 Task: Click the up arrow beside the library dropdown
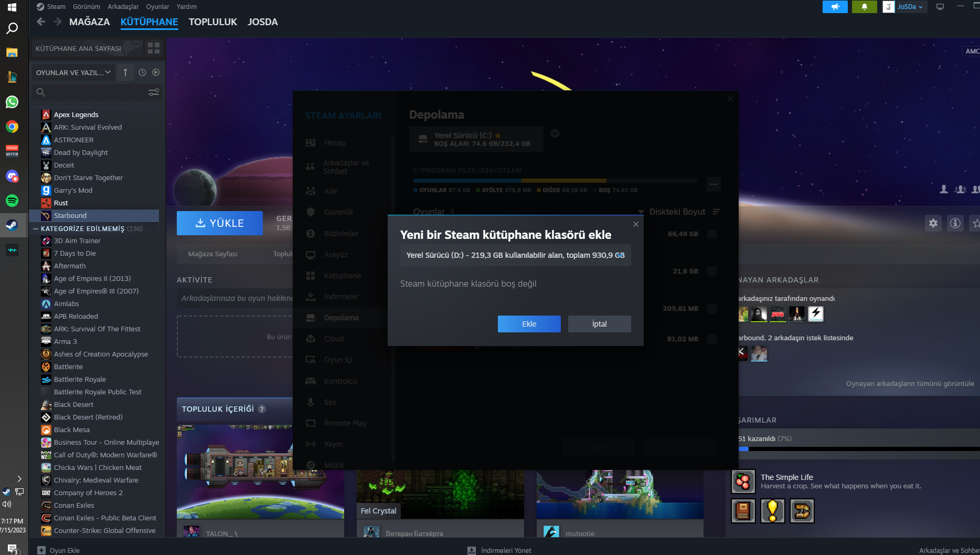click(125, 72)
